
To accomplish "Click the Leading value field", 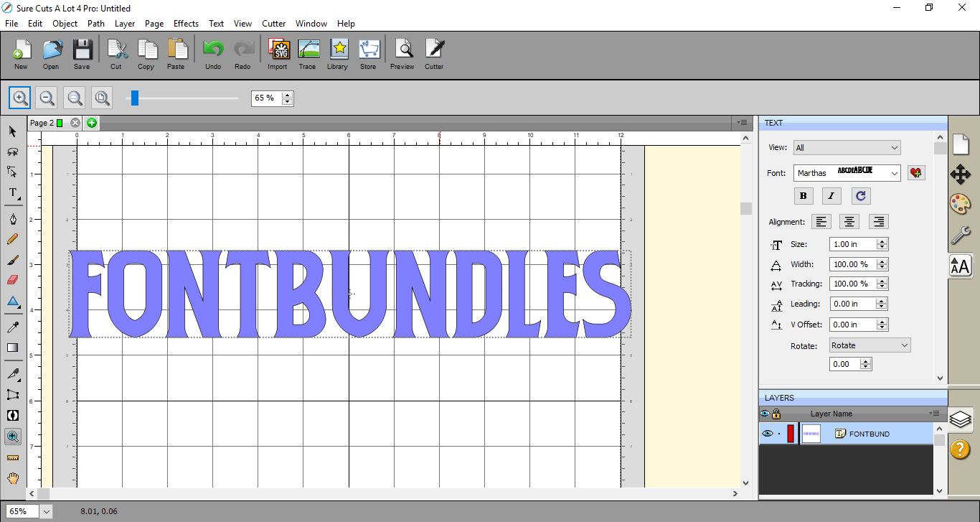I will pyautogui.click(x=852, y=304).
